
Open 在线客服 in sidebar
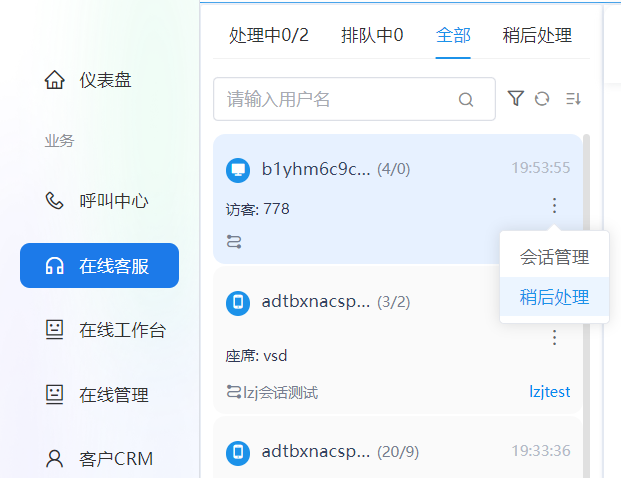click(x=99, y=265)
